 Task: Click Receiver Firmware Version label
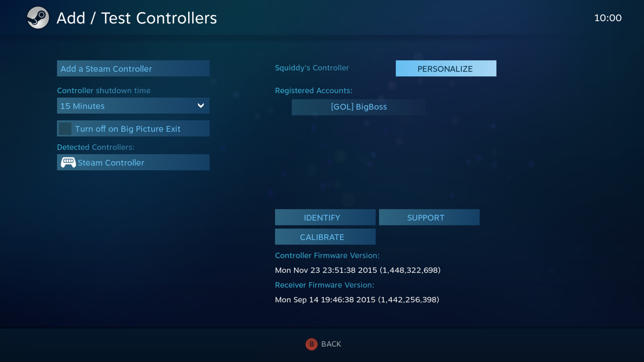[324, 285]
